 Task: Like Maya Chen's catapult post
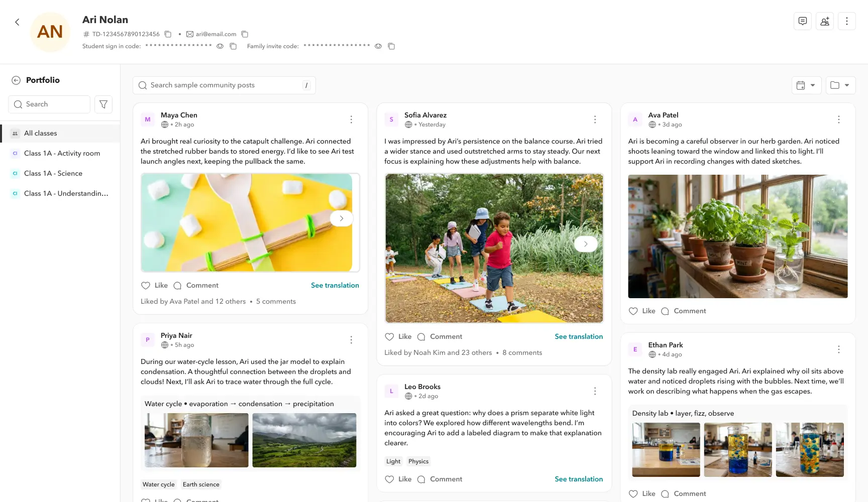[x=154, y=285]
